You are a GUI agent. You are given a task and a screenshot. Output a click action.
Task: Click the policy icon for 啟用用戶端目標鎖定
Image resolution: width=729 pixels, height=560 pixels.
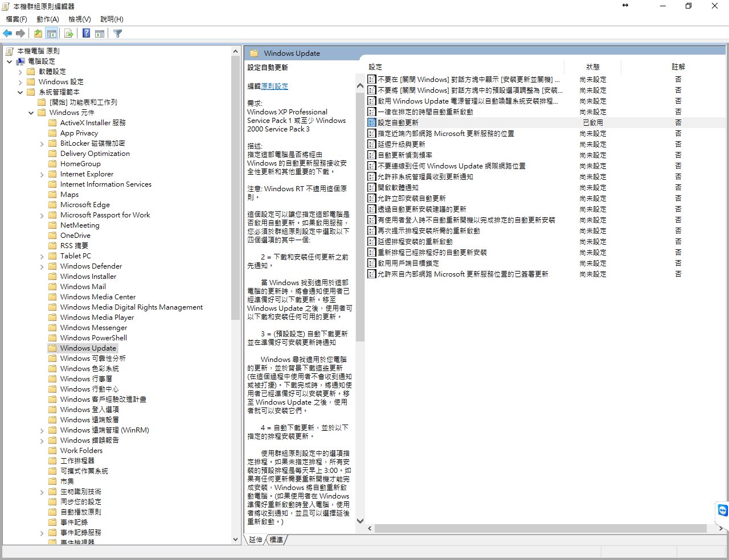[x=372, y=263]
